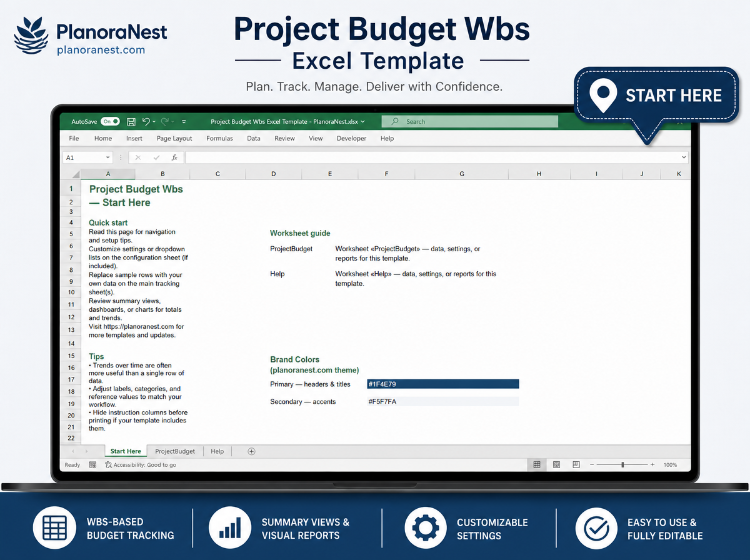Click the secondary #F5F7FA color cell
This screenshot has height=560, width=750.
pos(443,401)
